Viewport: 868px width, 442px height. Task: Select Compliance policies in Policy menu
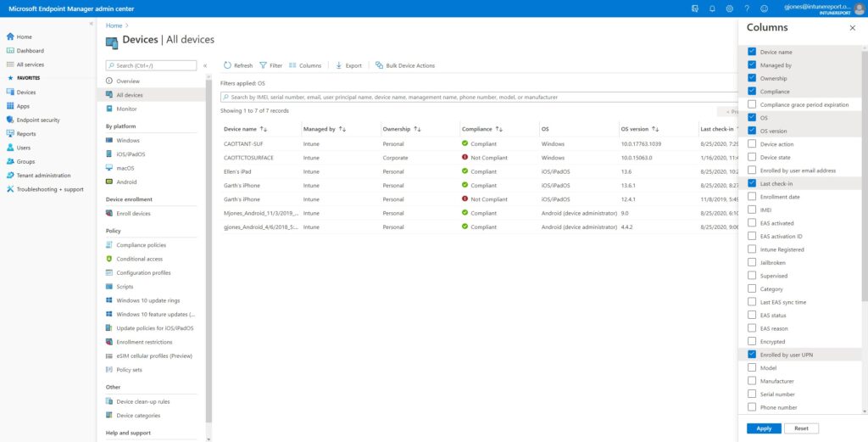[x=141, y=245]
